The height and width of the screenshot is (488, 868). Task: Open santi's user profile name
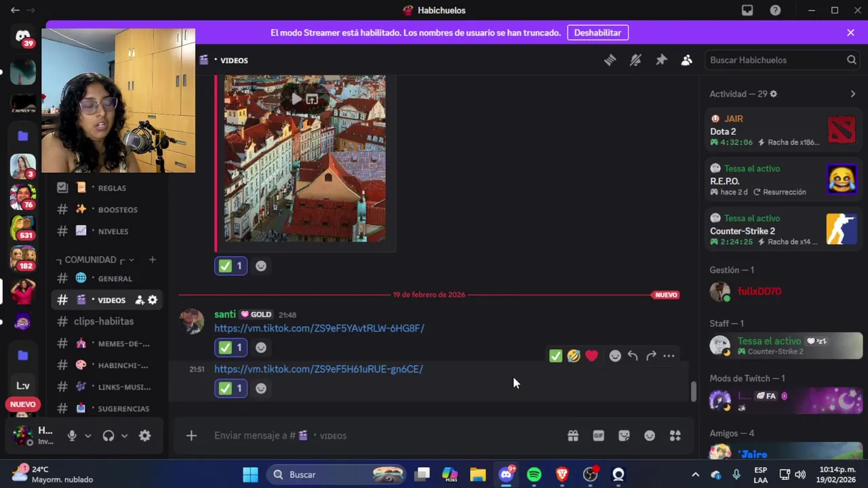tap(225, 314)
